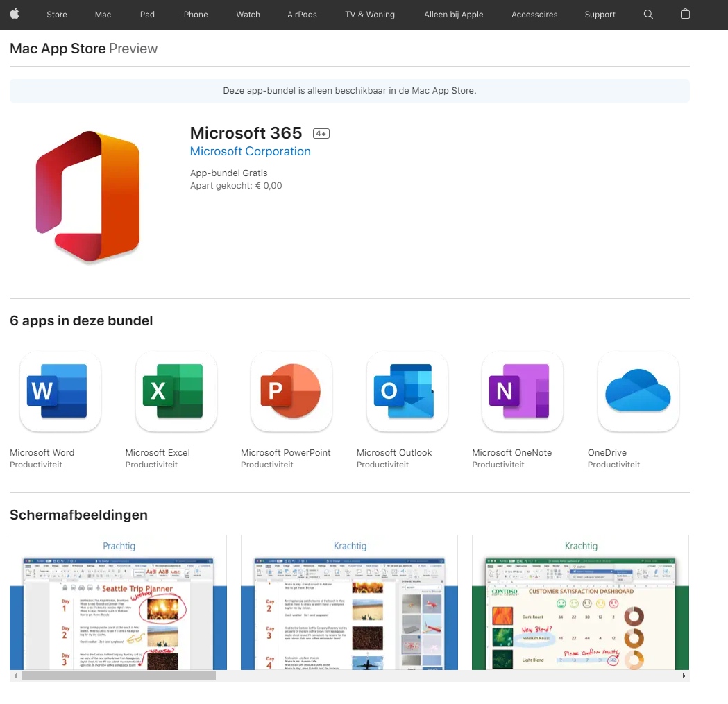Open the Alleen bij Apple menu item
The height and width of the screenshot is (704, 728).
[x=453, y=15]
